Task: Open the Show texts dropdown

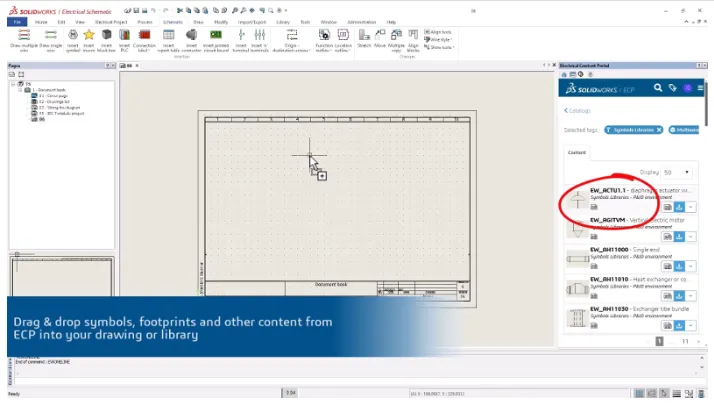Action: [439, 47]
